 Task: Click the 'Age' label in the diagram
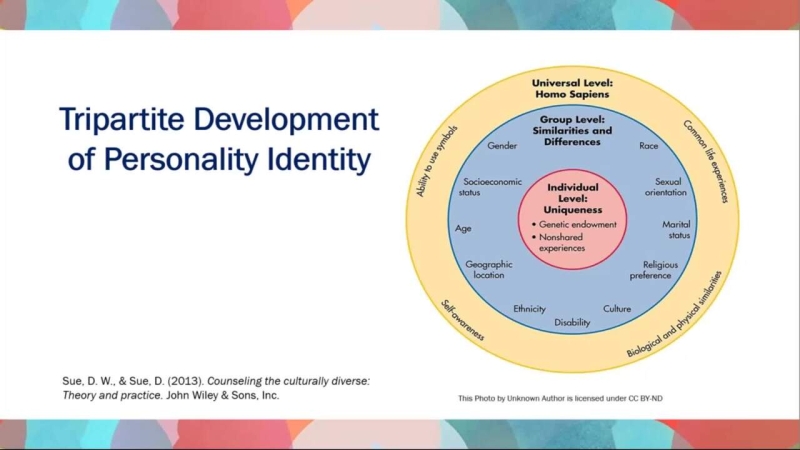(x=463, y=228)
